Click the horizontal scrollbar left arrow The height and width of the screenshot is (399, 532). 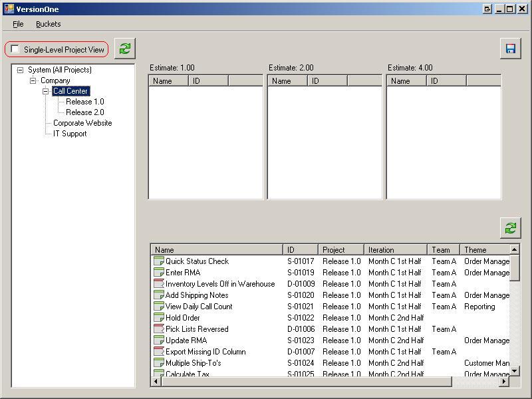tap(156, 381)
